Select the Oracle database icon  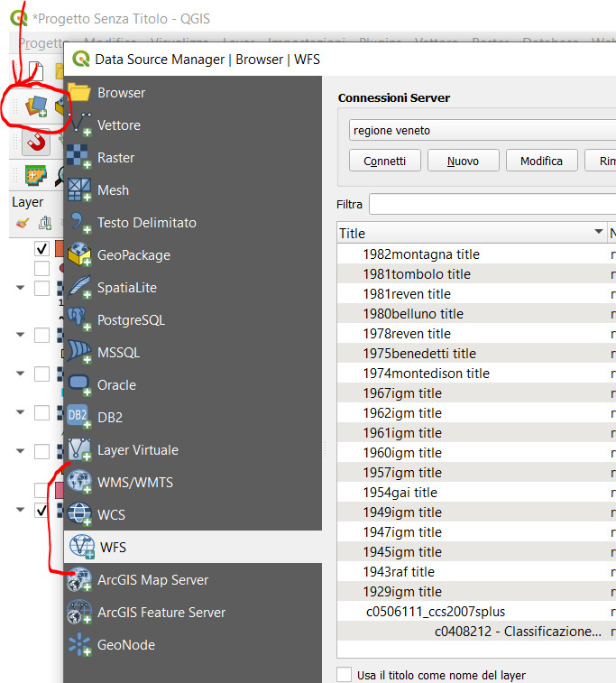coord(79,384)
